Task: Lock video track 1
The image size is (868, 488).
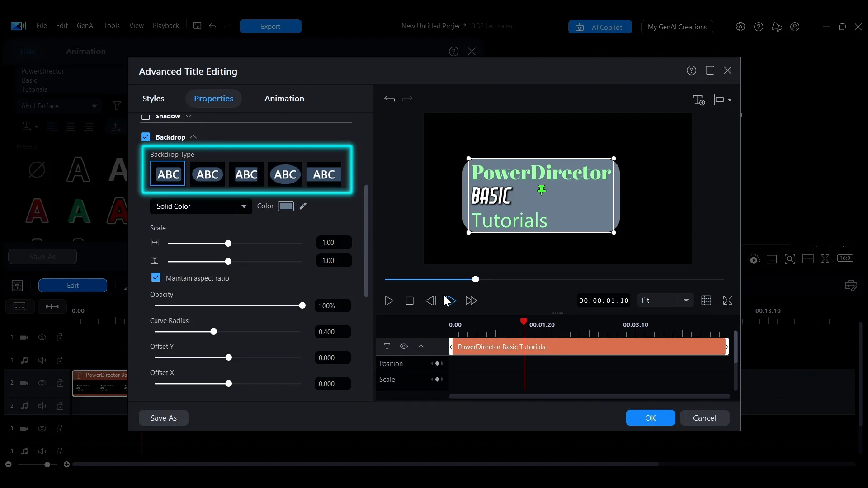Action: click(60, 337)
